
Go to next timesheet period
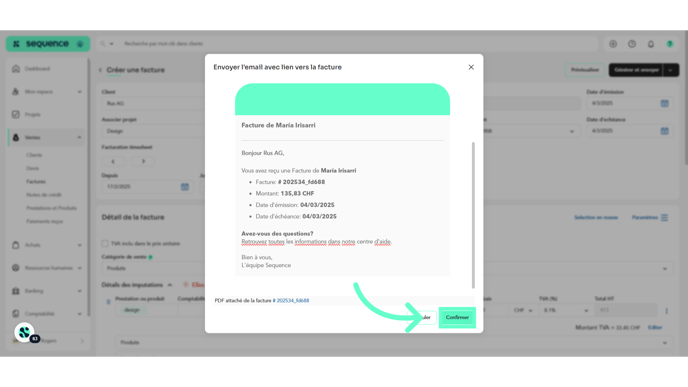143,161
